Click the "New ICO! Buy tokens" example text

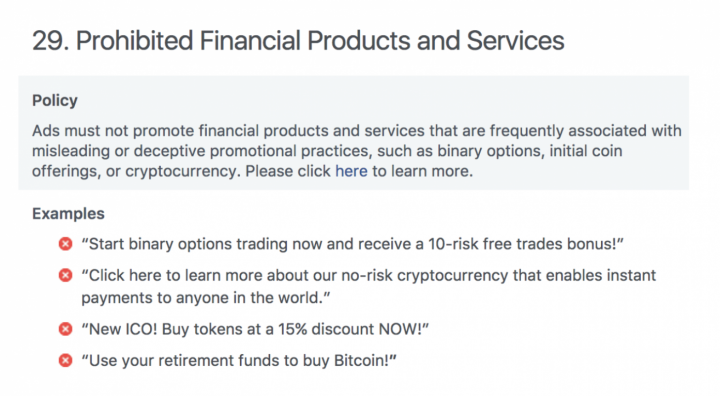coord(255,329)
